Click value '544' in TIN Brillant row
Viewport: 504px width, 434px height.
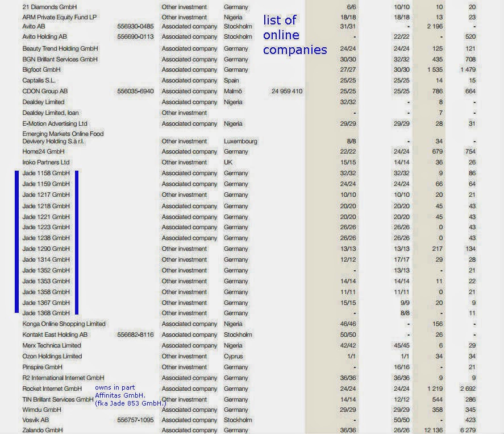[x=437, y=399]
